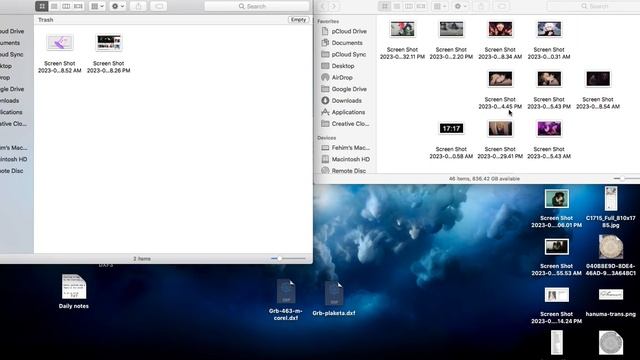This screenshot has width=640, height=360.
Task: Click the forward arrow in right Finder window
Action: [x=333, y=6]
